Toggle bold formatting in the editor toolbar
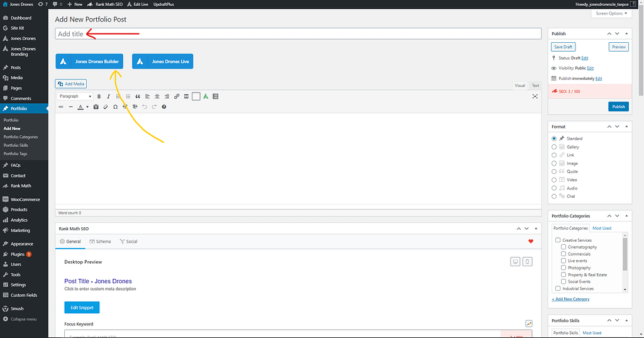Screen dimensions: 644x338 99,97
